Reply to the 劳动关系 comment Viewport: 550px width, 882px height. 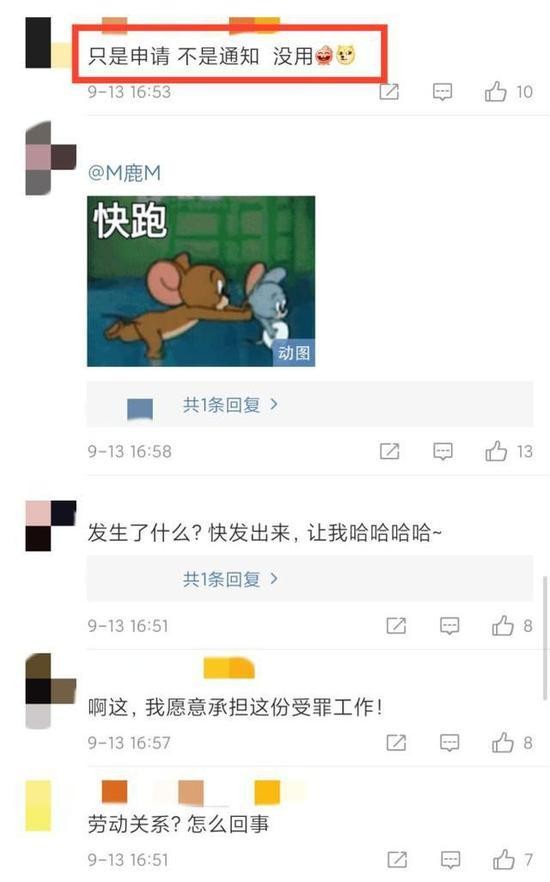pyautogui.click(x=450, y=860)
